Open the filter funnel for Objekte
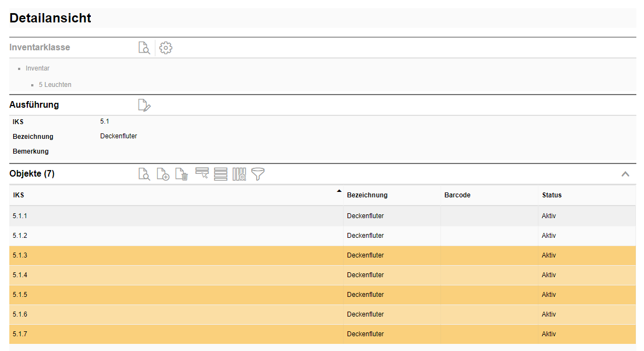This screenshot has height=351, width=644. point(258,174)
